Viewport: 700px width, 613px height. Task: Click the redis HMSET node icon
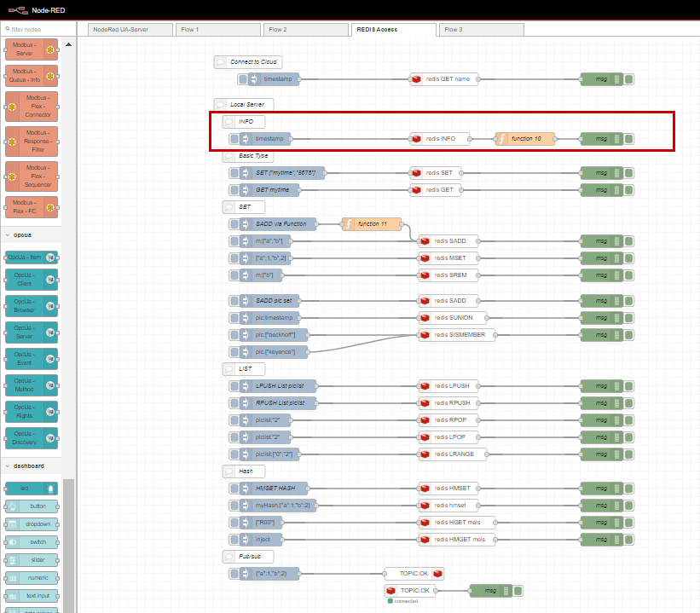point(425,489)
